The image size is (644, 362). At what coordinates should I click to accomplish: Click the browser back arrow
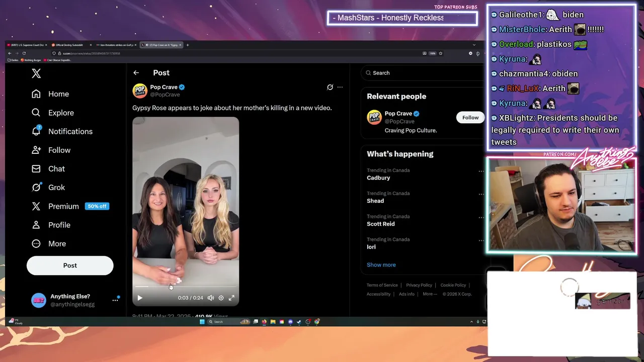click(10, 53)
